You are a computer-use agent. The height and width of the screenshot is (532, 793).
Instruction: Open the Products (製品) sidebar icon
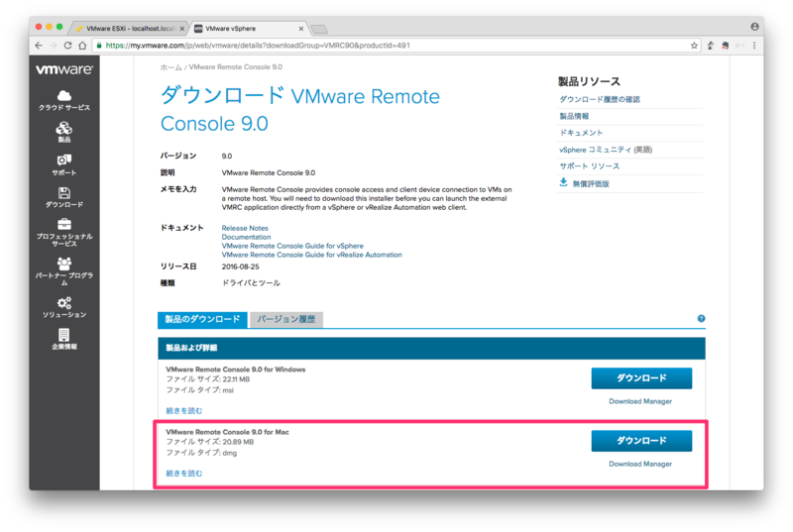[64, 128]
